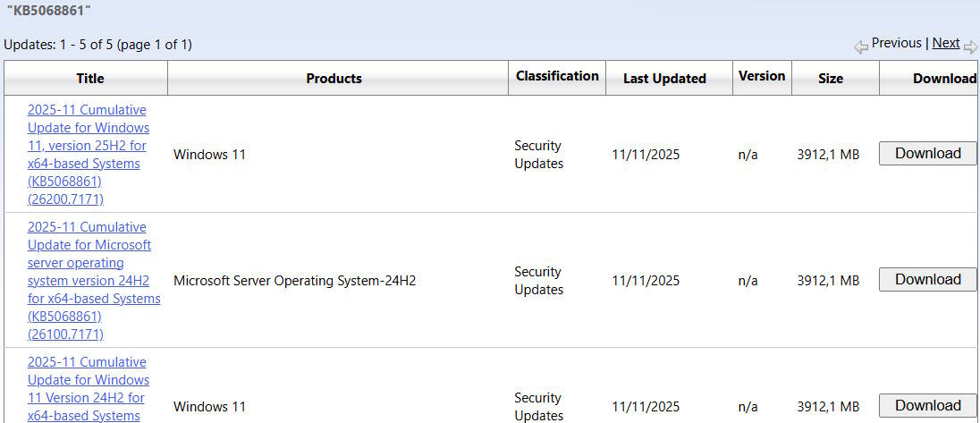The width and height of the screenshot is (980, 423).
Task: Click the left arrow icon beside Previous
Action: click(x=861, y=46)
